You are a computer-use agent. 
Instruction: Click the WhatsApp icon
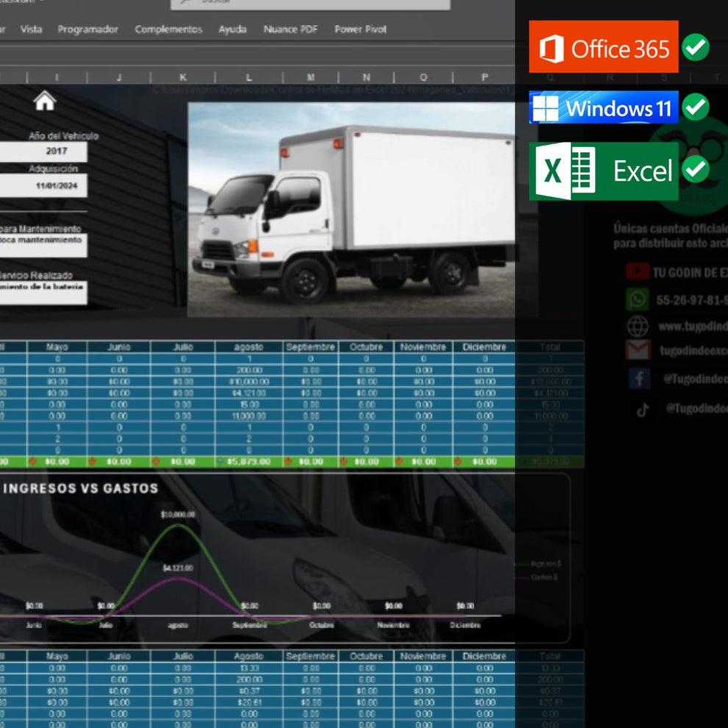point(638,299)
